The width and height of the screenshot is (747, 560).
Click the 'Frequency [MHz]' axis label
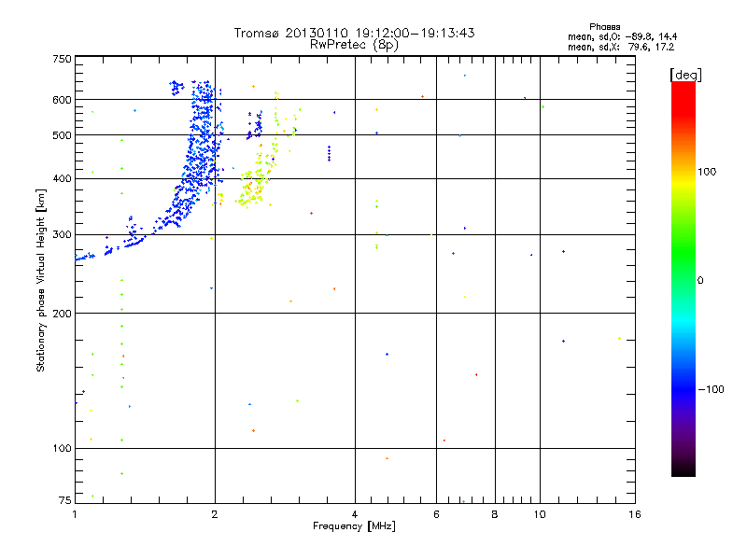[354, 526]
